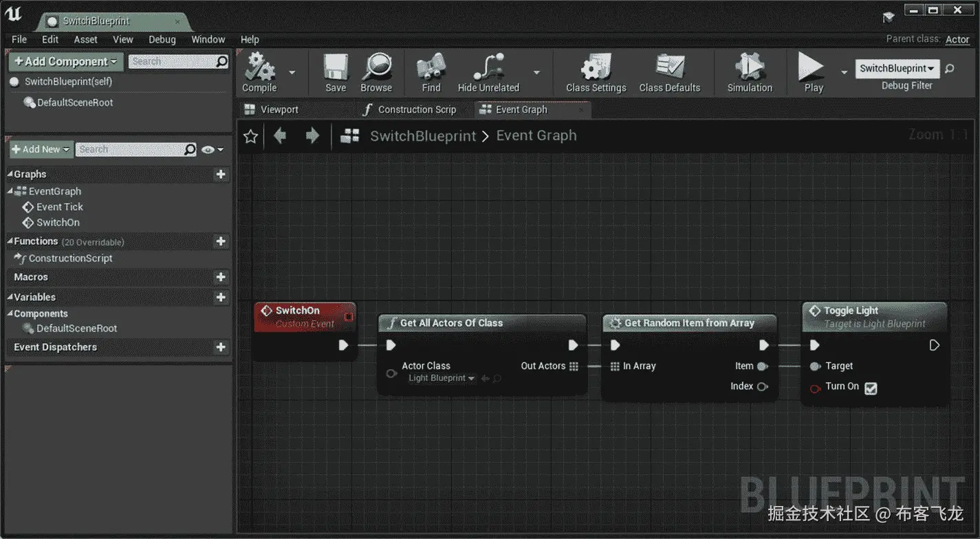
Task: Switch to the Construction Script tab
Action: [x=417, y=109]
